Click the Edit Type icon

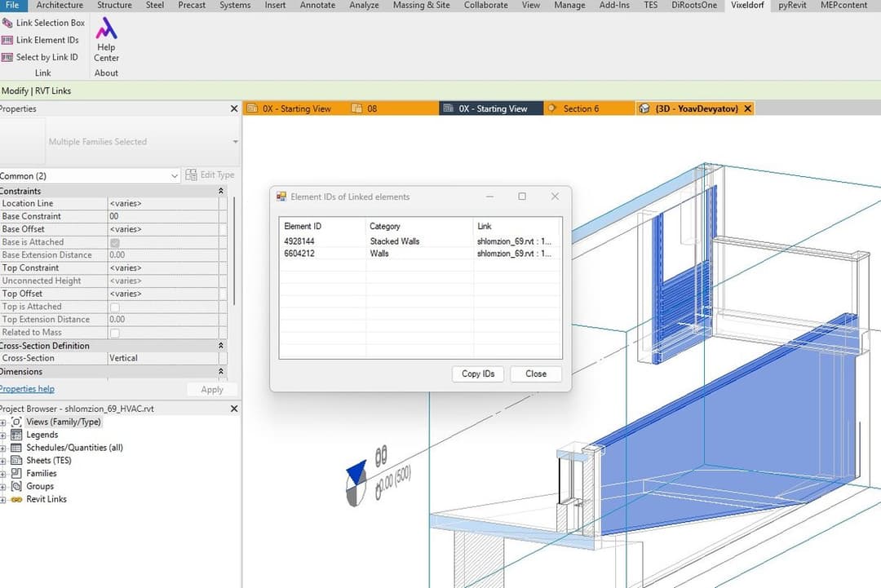191,175
